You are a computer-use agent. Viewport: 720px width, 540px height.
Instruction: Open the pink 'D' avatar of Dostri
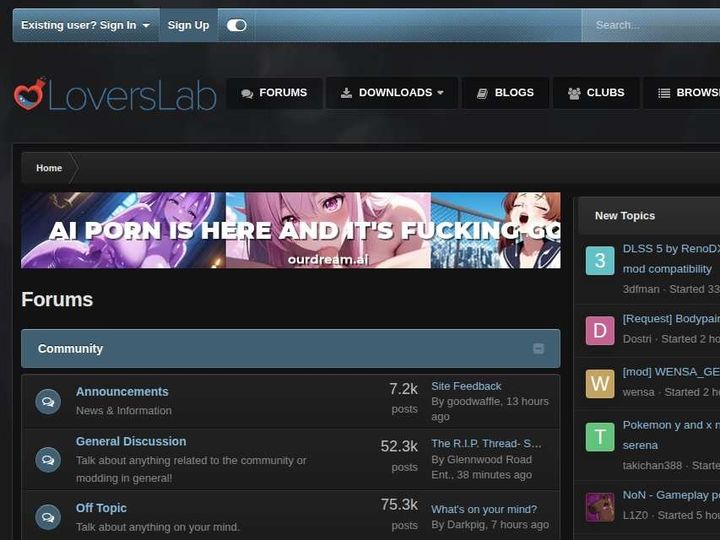tap(600, 330)
